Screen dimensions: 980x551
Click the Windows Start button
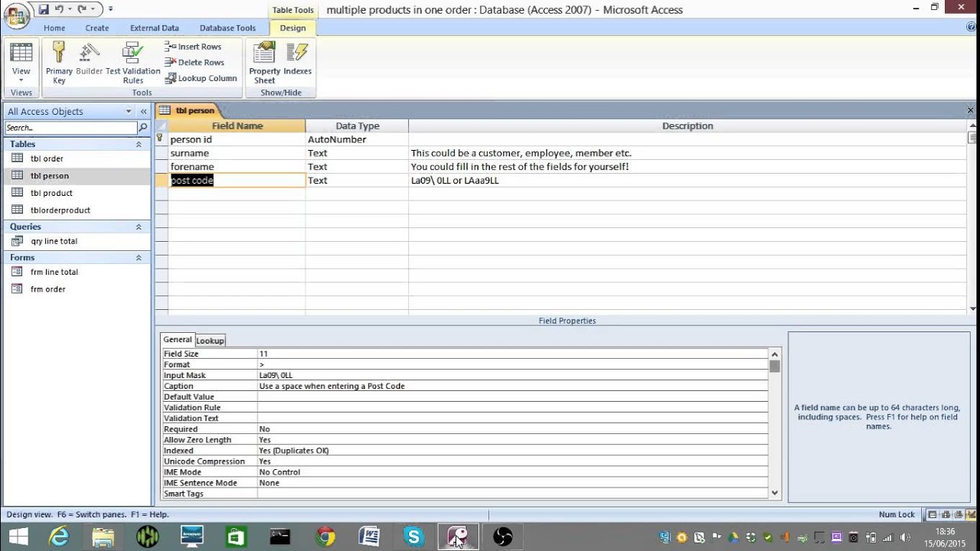point(18,536)
